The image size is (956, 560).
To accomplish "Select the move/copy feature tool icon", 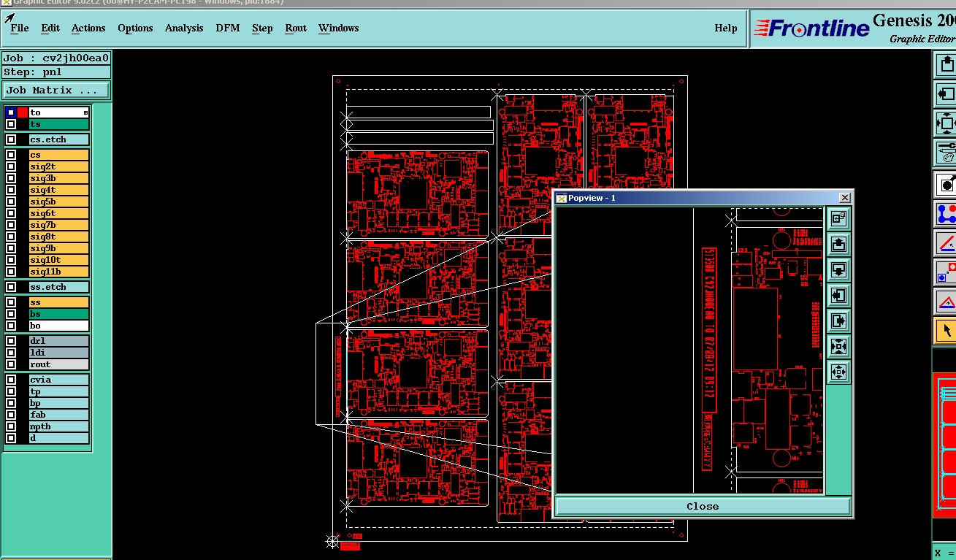I will (x=947, y=272).
